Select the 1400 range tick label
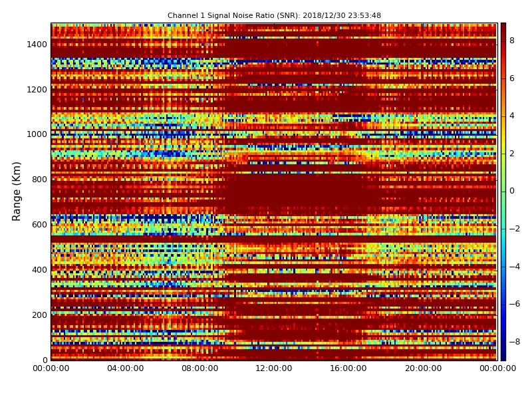This screenshot has height=399, width=532. pos(37,45)
